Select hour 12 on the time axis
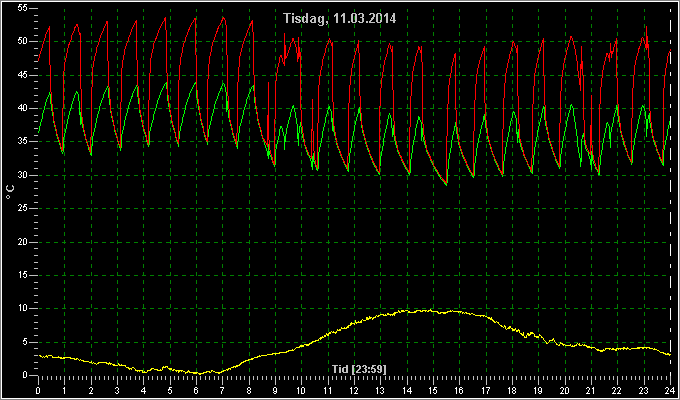This screenshot has height=400, width=680. (x=354, y=390)
